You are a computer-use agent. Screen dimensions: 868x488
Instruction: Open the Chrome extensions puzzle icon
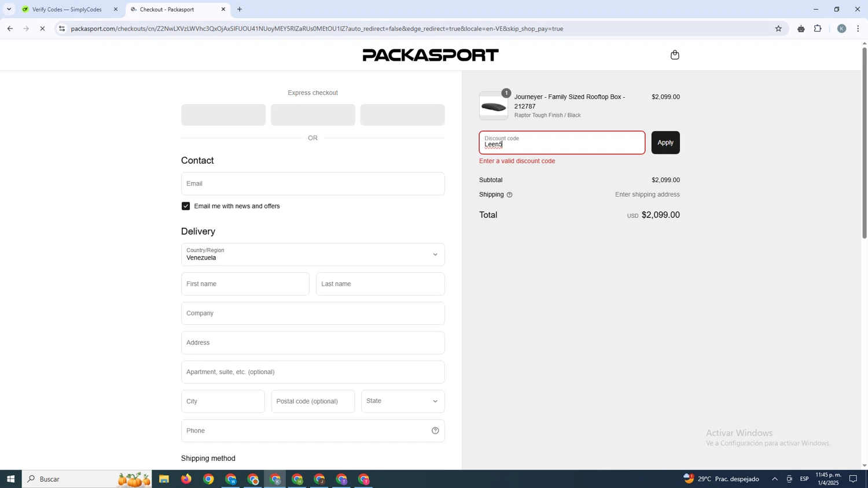[818, 28]
